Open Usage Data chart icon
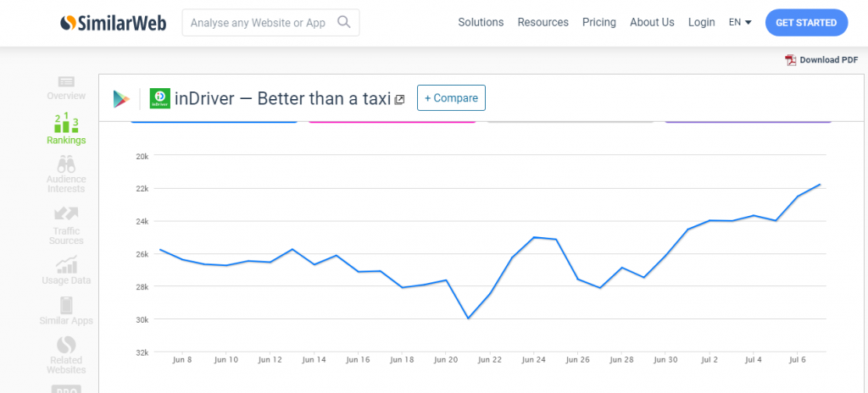The width and height of the screenshot is (868, 393). (66, 264)
